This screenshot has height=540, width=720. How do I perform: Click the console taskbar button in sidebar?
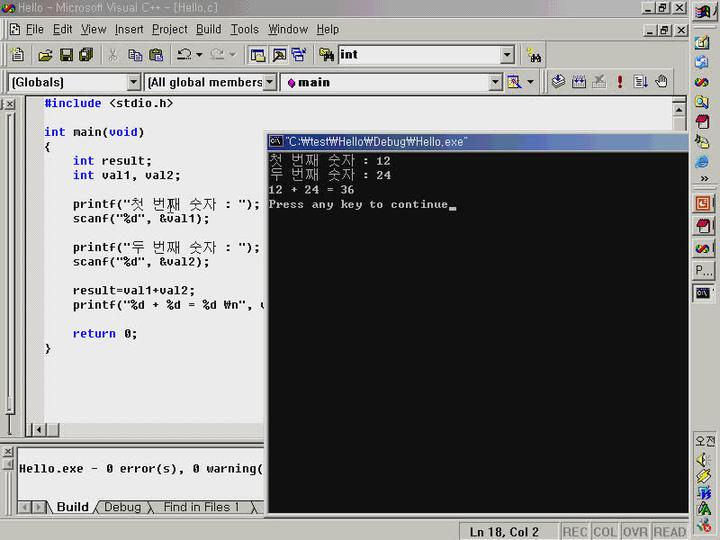coord(703,293)
